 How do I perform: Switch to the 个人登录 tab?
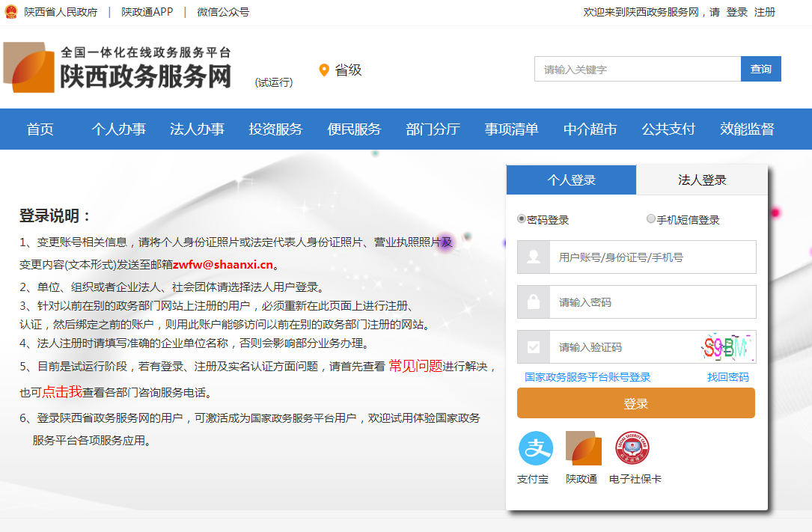pyautogui.click(x=571, y=180)
